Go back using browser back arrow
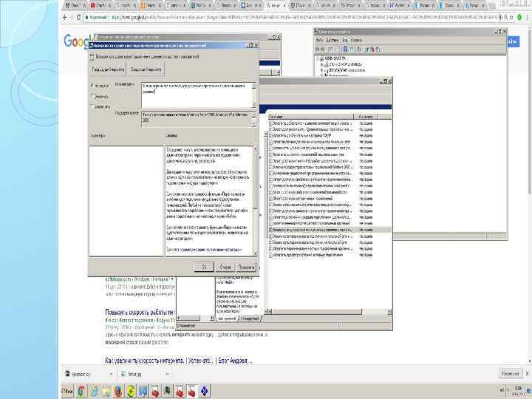The width and height of the screenshot is (532, 399). pyautogui.click(x=65, y=17)
